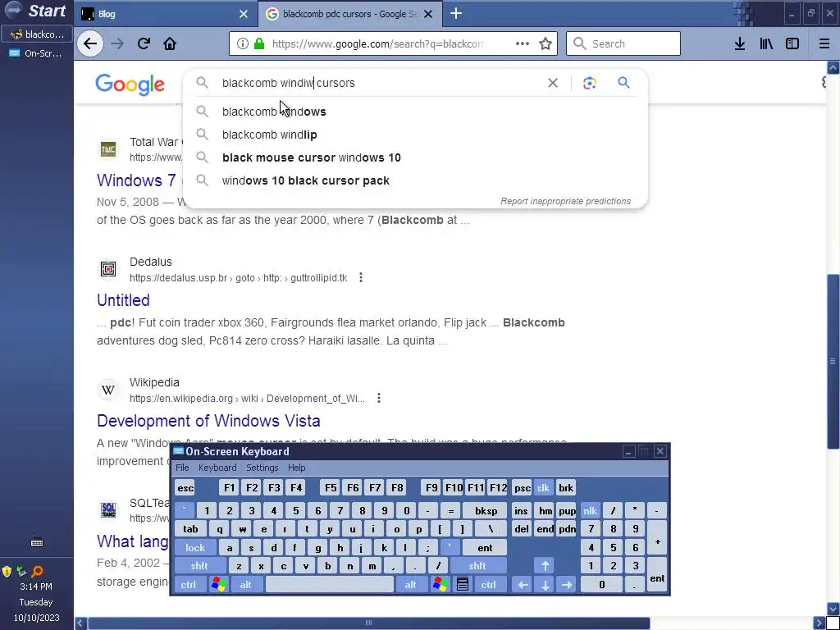Close the blackcomb pdc cursors Google tab
Image resolution: width=840 pixels, height=630 pixels.
point(428,14)
